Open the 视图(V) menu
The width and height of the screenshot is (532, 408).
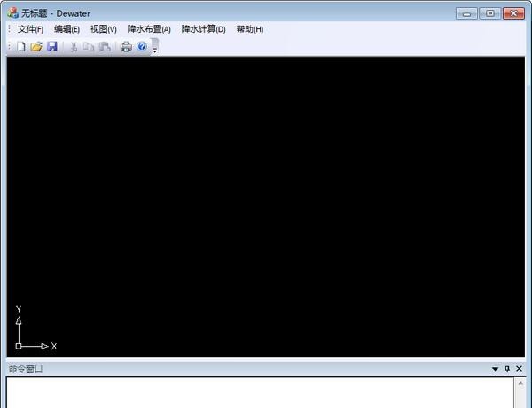click(104, 29)
